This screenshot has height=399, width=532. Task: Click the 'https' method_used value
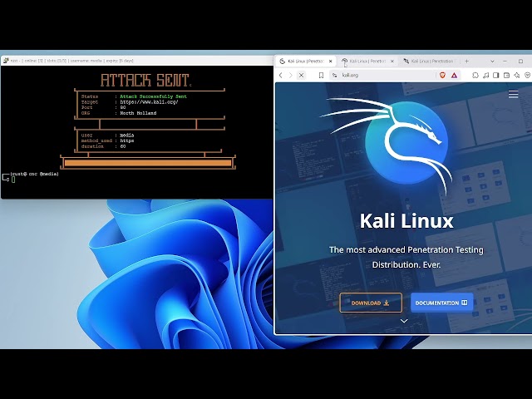tap(127, 140)
